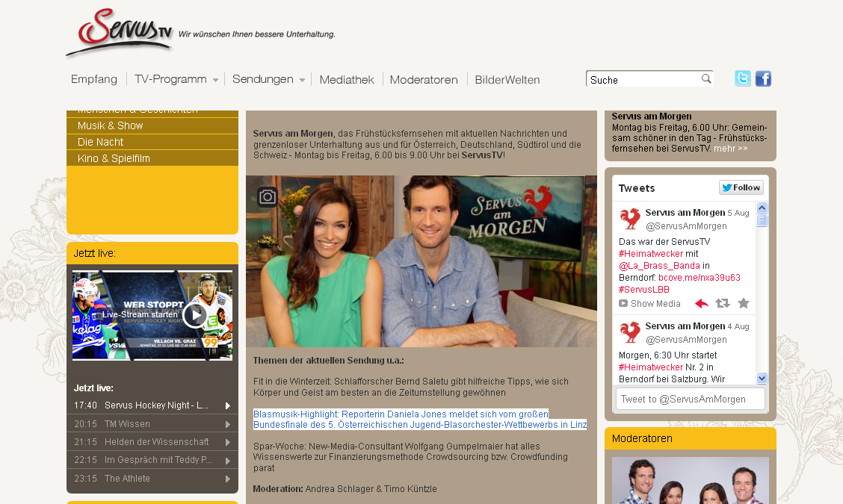Image resolution: width=843 pixels, height=504 pixels.
Task: Click arrow next to Im Gespräch mit Teddy
Action: [228, 461]
